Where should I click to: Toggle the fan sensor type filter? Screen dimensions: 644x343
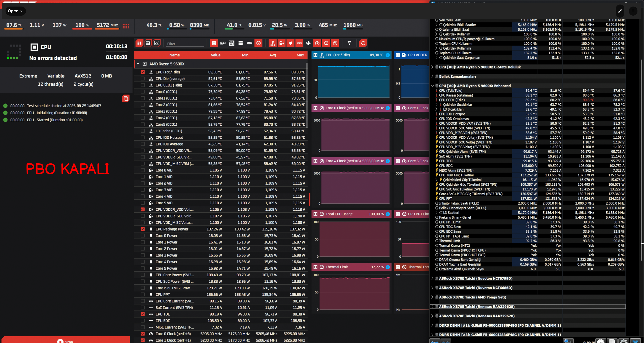(308, 43)
